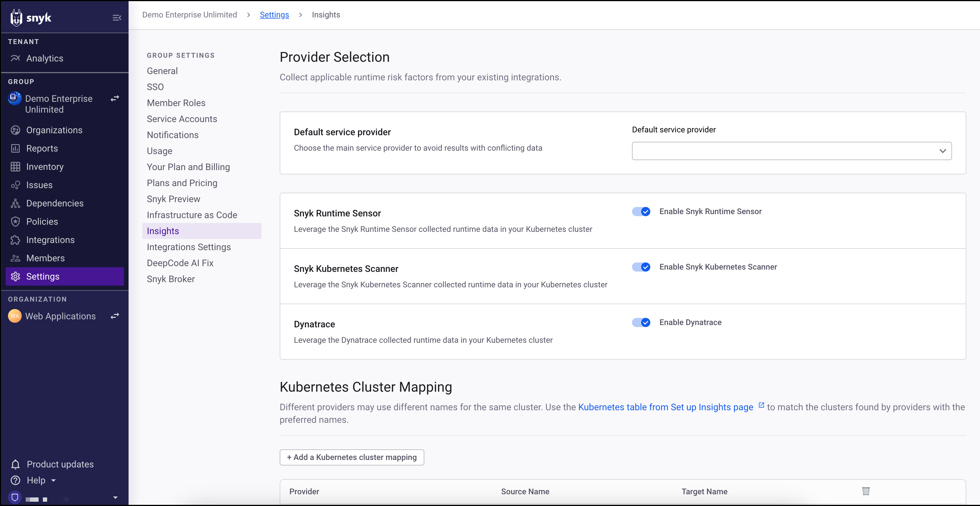Expand the Help menu arrow
This screenshot has width=980, height=506.
point(54,481)
